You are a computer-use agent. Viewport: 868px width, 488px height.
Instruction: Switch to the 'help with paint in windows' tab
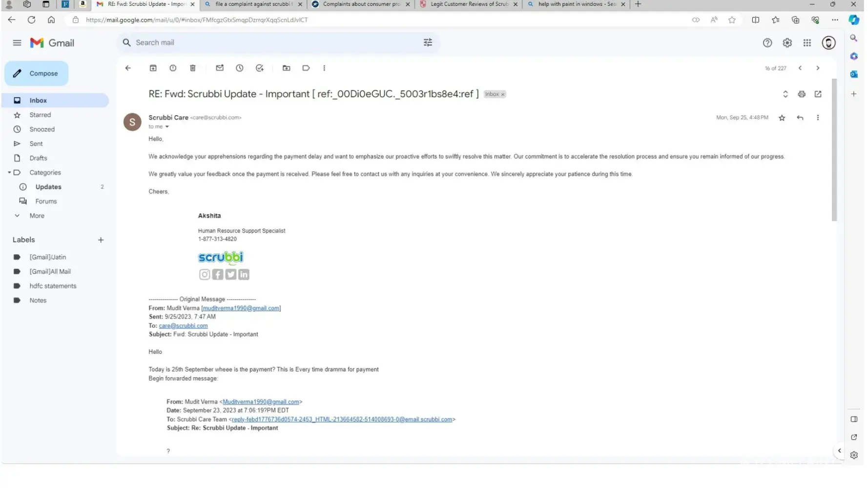point(577,4)
